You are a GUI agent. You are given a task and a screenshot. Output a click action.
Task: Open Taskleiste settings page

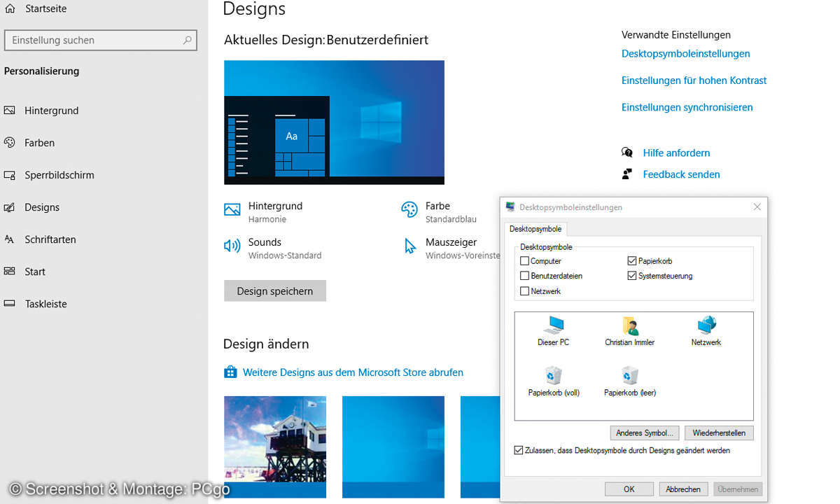click(x=45, y=304)
